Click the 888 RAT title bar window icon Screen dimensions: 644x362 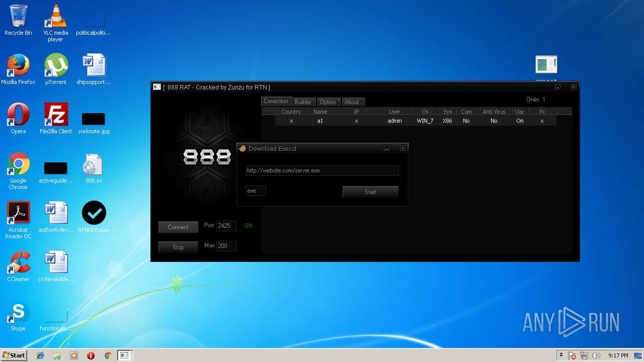pyautogui.click(x=157, y=87)
